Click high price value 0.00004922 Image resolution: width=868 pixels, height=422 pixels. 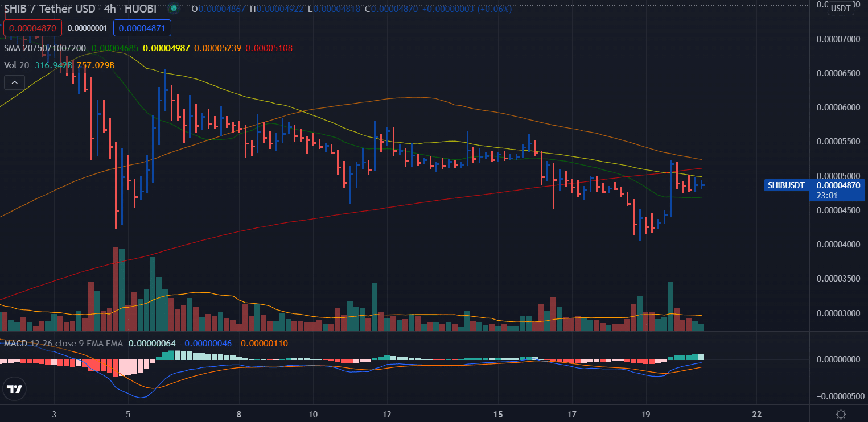(281, 9)
